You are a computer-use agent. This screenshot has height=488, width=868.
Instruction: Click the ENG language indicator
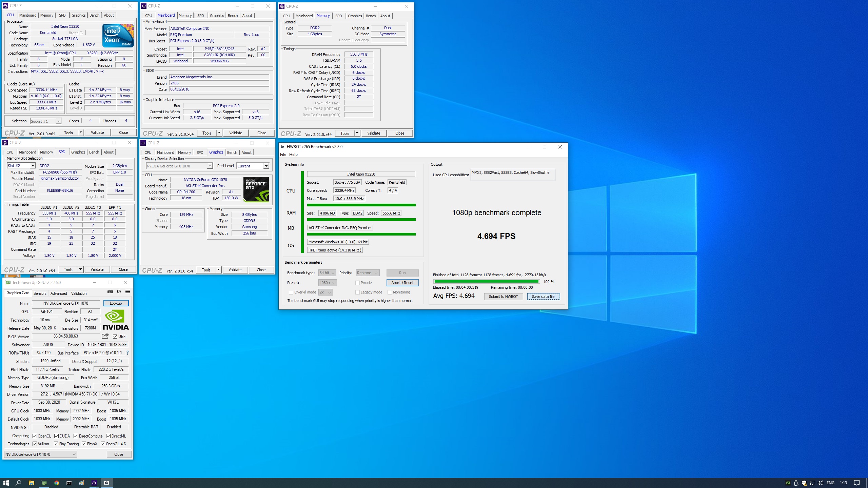click(x=830, y=483)
